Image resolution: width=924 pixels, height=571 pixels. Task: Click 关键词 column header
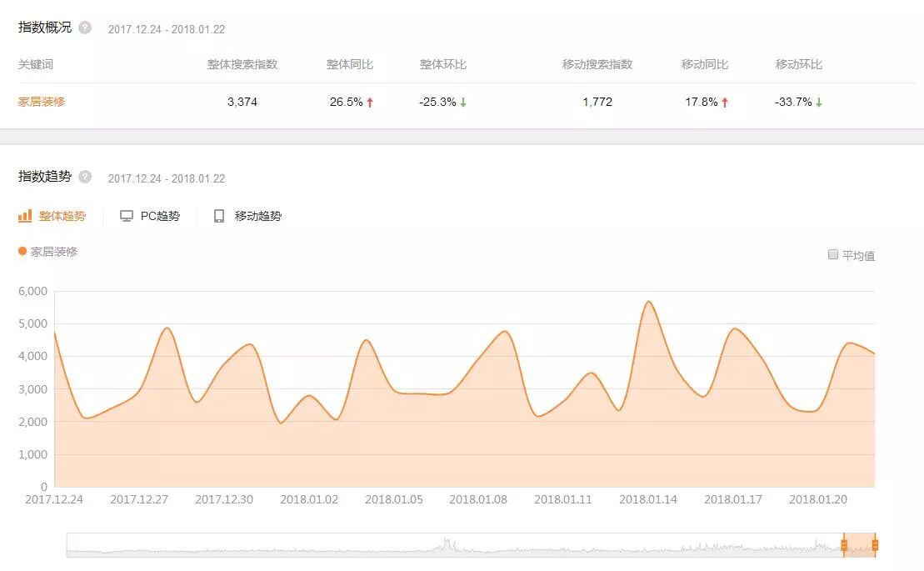[x=35, y=64]
